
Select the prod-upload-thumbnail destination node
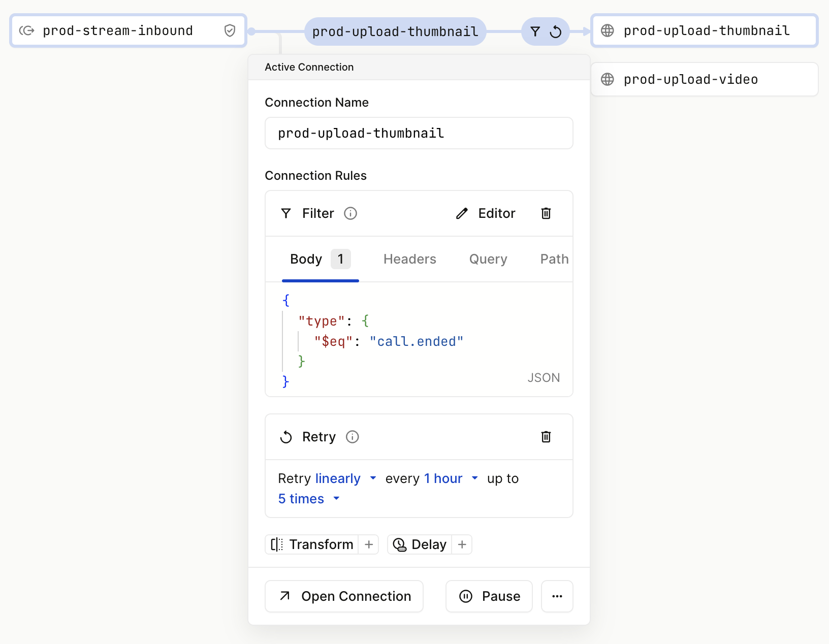point(705,31)
